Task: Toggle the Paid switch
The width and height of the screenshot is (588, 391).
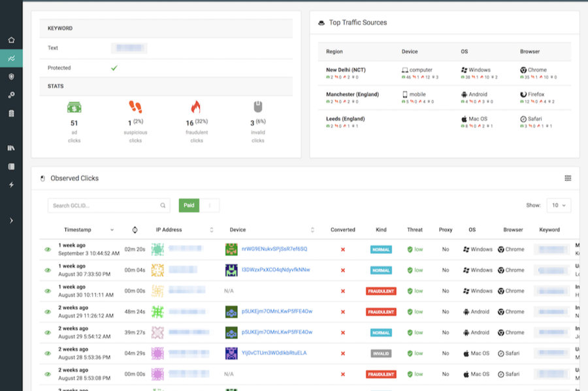Action: pyautogui.click(x=199, y=206)
